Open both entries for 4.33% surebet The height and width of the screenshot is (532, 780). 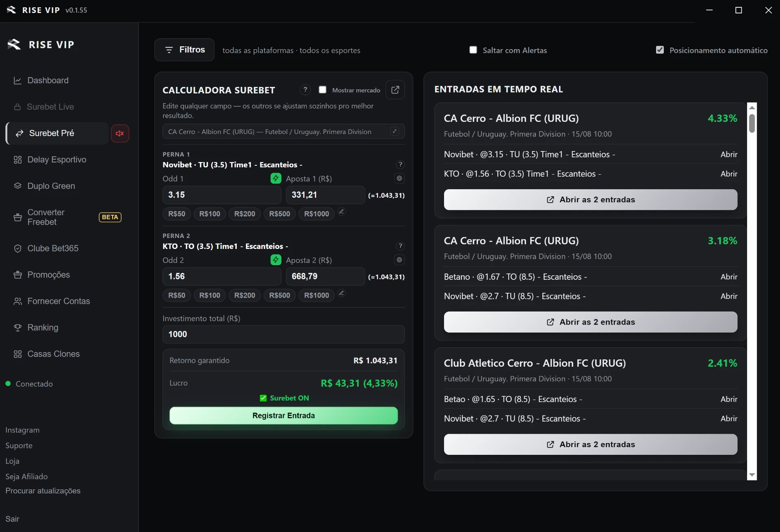click(591, 200)
